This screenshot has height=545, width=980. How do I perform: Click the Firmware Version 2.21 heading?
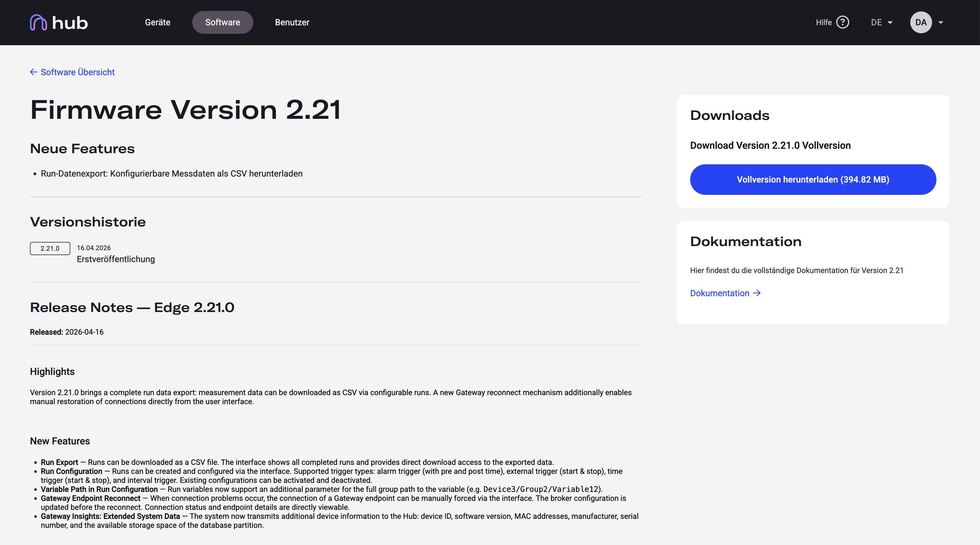pos(185,110)
